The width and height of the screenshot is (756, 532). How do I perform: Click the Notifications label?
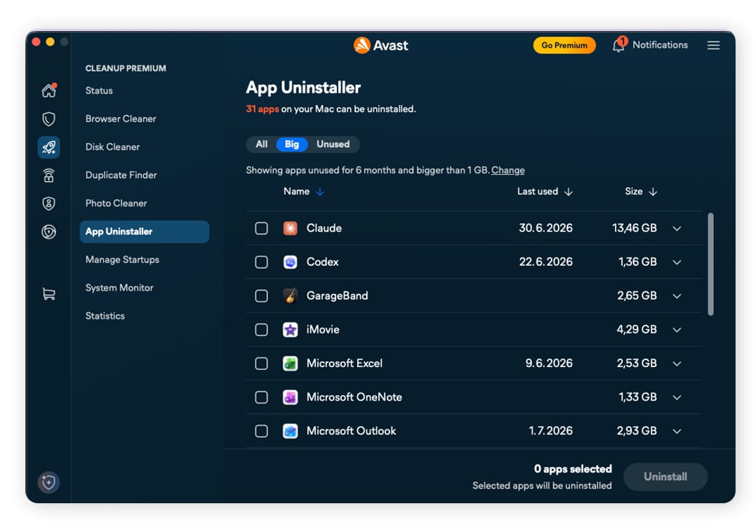660,45
